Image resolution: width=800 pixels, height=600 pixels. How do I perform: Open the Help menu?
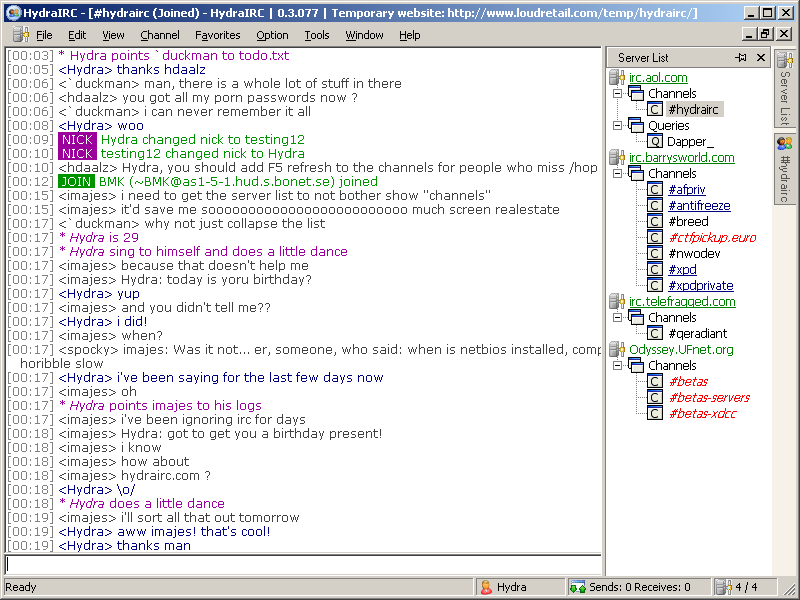click(410, 35)
